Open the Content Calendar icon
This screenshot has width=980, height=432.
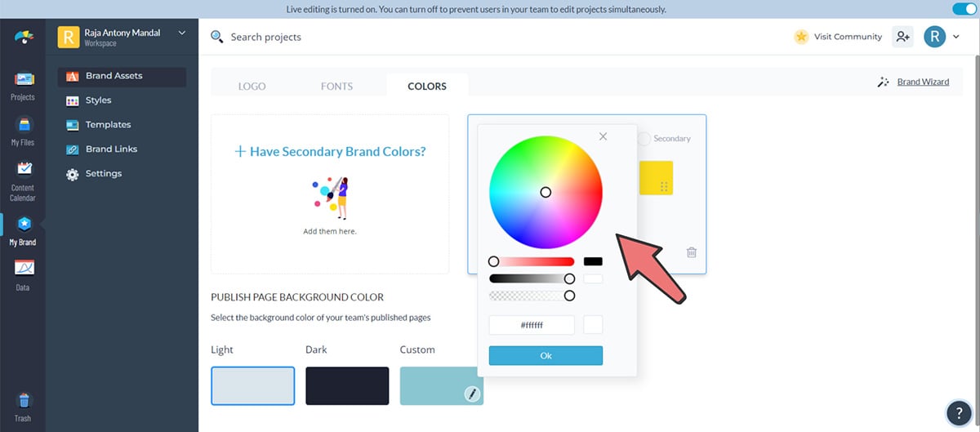pos(23,180)
